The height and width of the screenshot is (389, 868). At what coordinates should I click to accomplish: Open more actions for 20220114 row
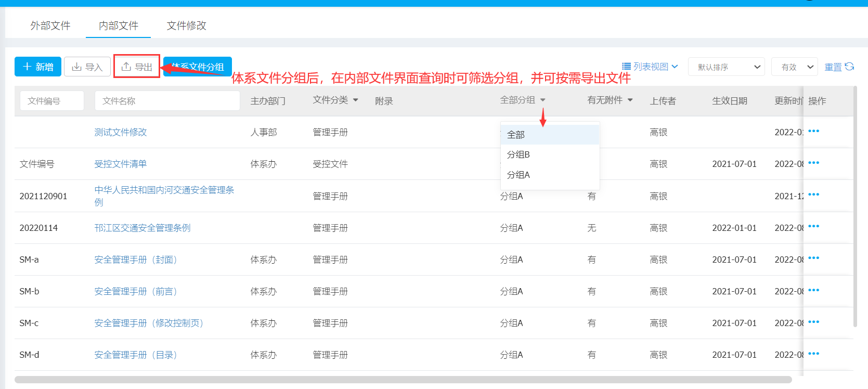click(814, 226)
